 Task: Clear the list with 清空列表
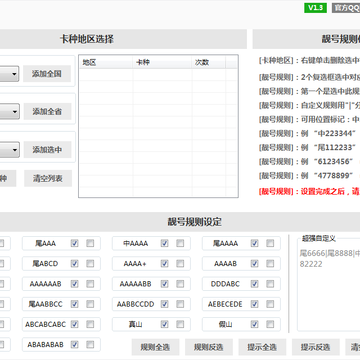pos(48,178)
